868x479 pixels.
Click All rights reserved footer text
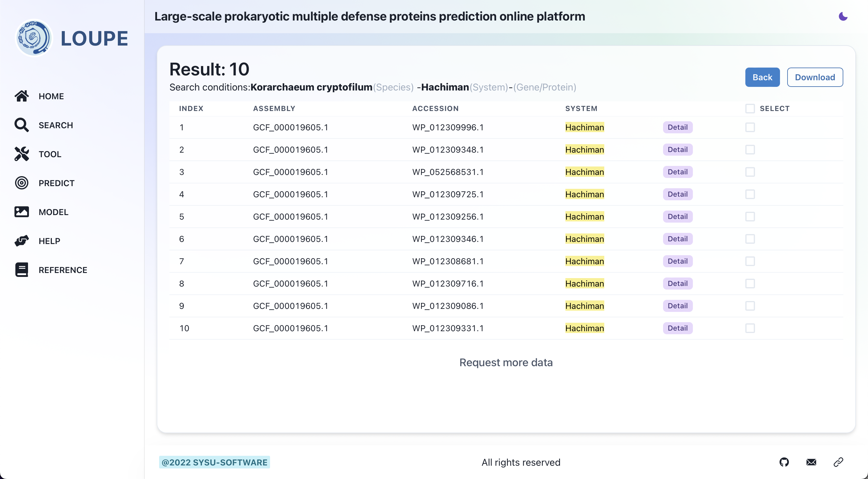coord(520,462)
